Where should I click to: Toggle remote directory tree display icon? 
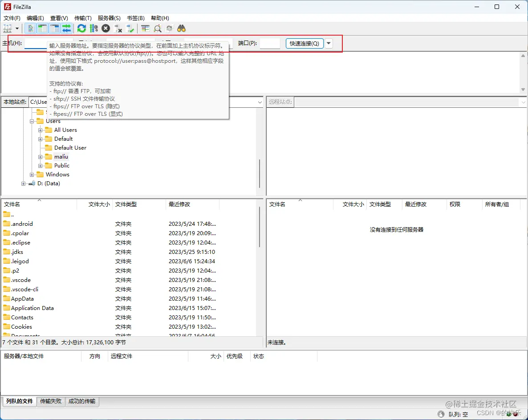coord(55,29)
